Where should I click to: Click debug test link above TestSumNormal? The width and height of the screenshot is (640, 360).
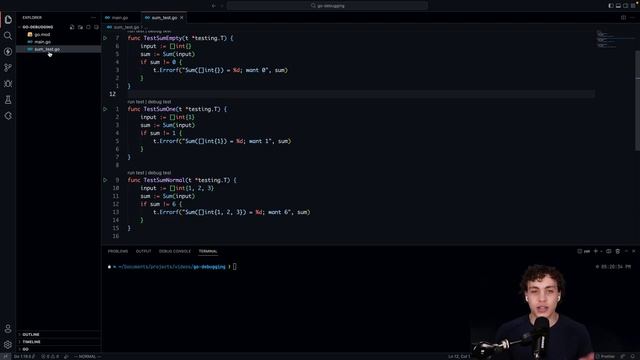click(x=159, y=173)
